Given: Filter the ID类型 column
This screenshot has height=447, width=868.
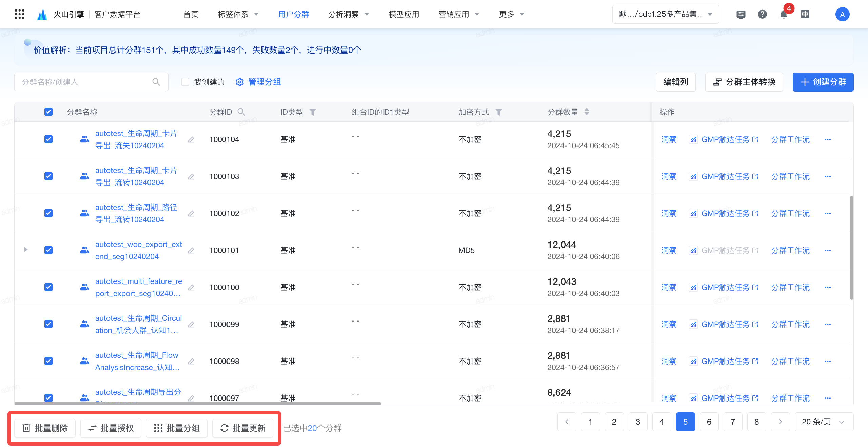Looking at the screenshot, I should tap(313, 112).
